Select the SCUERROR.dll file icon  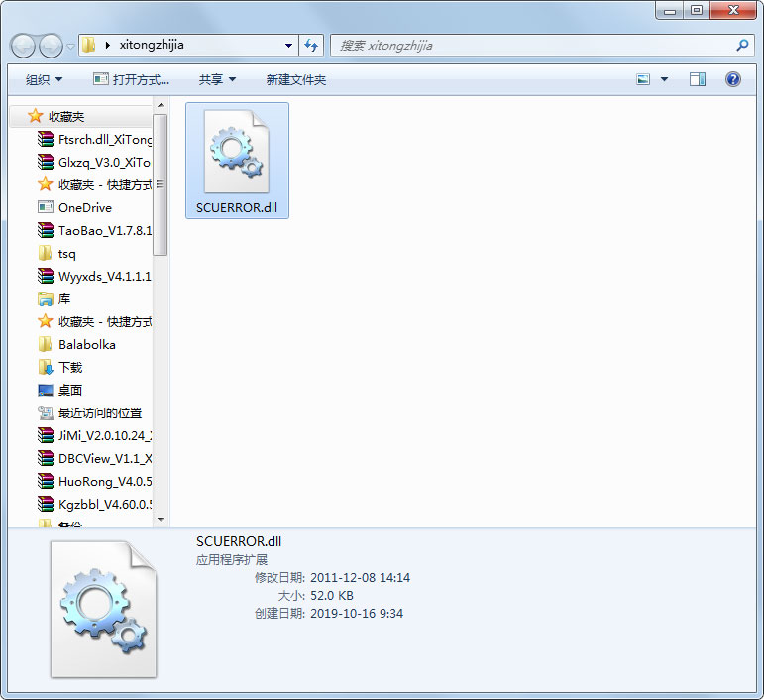pyautogui.click(x=237, y=154)
